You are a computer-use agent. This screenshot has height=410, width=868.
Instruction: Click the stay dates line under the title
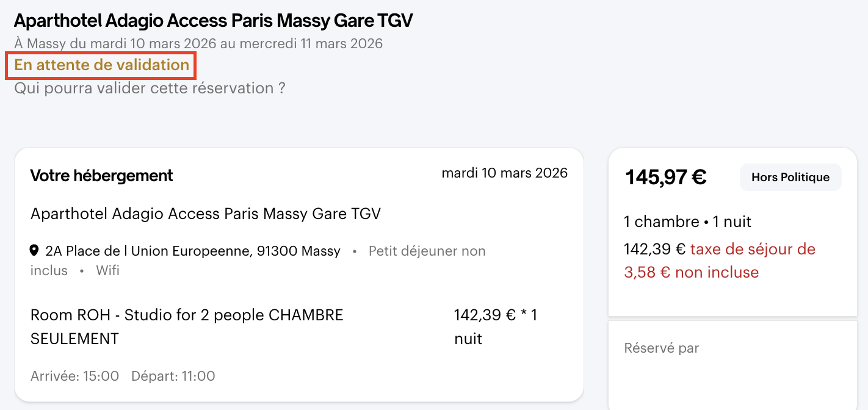(x=198, y=44)
